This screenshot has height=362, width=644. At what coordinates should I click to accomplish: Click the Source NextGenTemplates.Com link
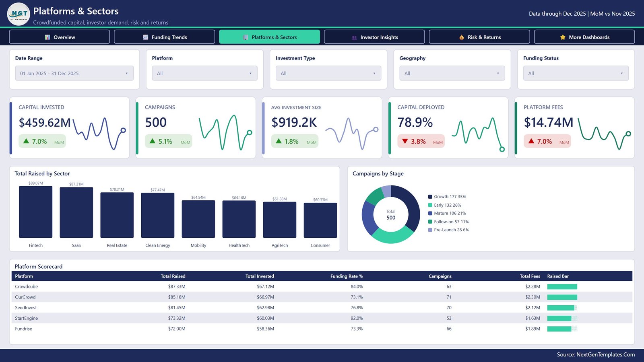[596, 354]
